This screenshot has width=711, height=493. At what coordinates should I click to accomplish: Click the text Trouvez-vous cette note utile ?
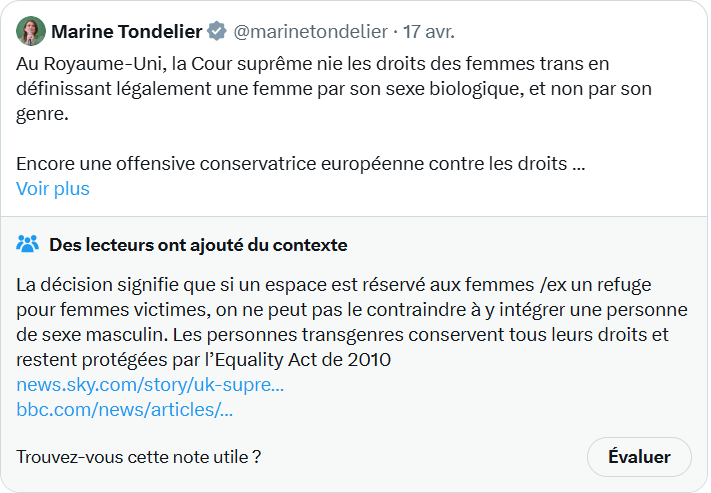(139, 457)
